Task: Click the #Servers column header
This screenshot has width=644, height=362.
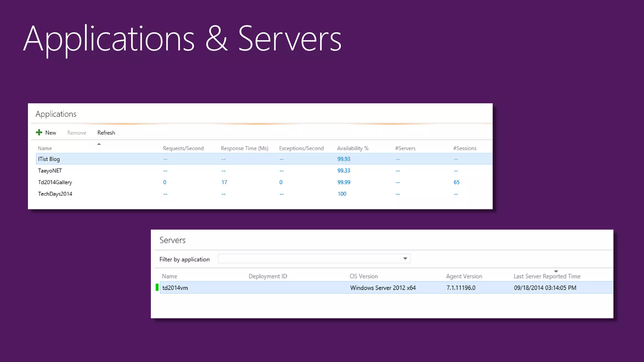Action: (x=405, y=148)
